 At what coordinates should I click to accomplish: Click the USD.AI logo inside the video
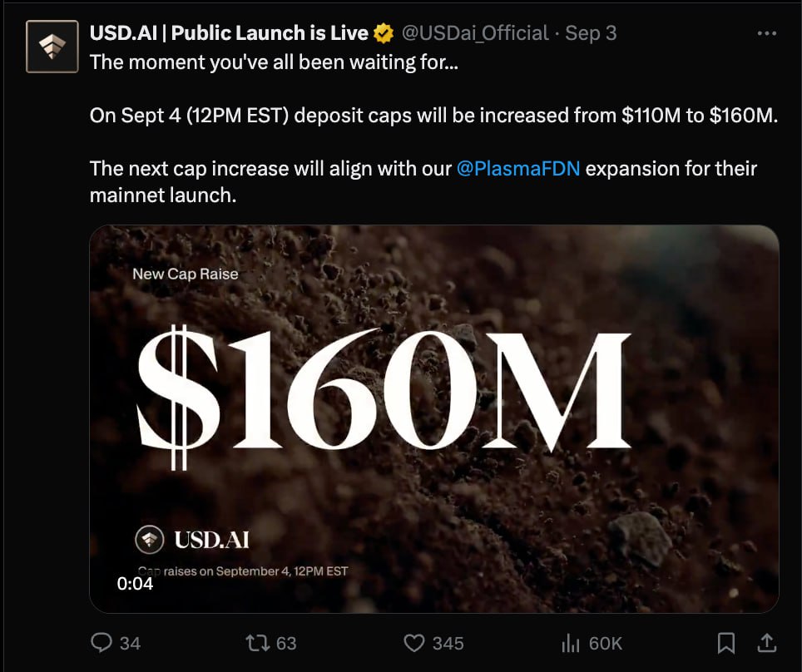(192, 540)
